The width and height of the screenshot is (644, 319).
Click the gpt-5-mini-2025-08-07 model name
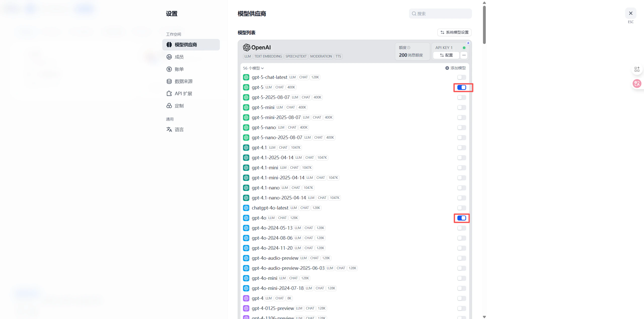[x=276, y=118]
